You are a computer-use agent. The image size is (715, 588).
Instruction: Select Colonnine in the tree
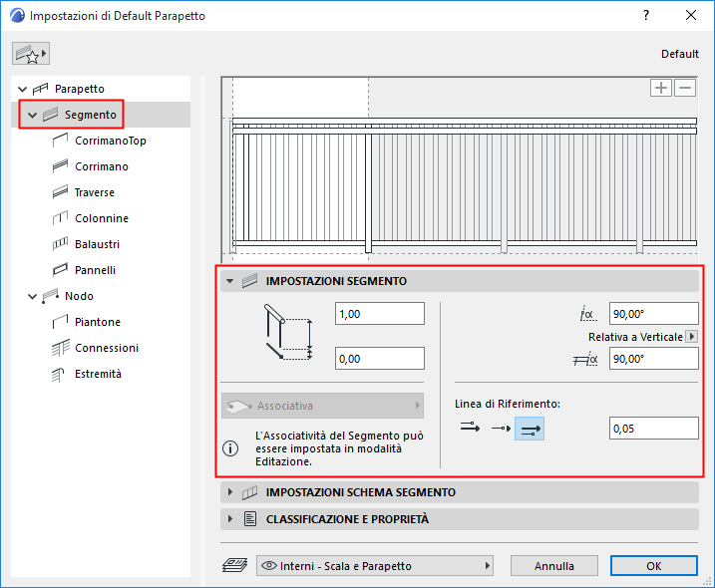pyautogui.click(x=102, y=219)
